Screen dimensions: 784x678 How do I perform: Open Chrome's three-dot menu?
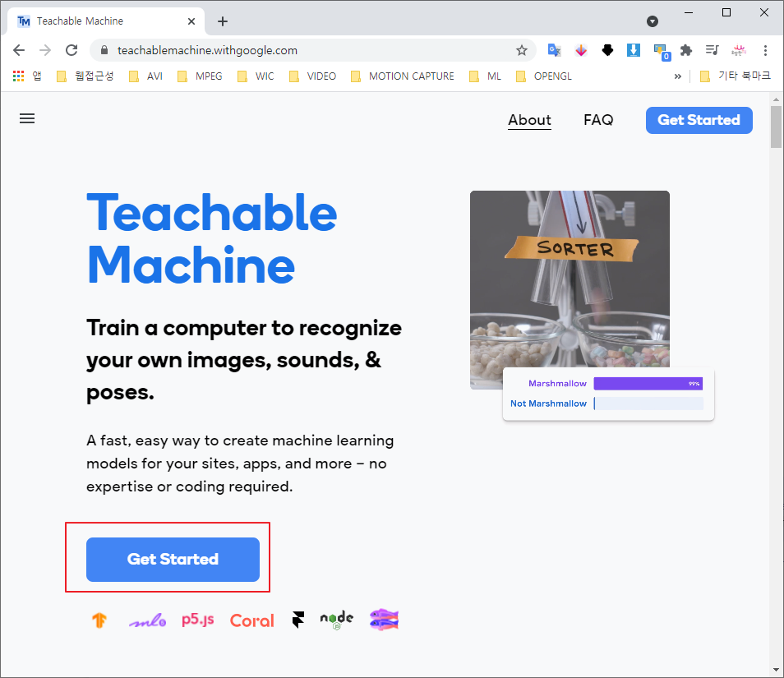click(765, 50)
